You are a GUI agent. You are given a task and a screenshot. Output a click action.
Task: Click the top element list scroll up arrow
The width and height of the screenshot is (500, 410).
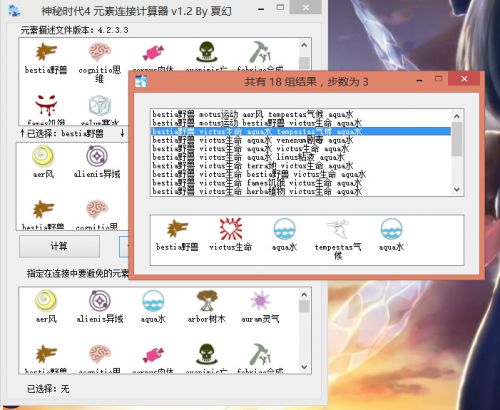tap(304, 45)
